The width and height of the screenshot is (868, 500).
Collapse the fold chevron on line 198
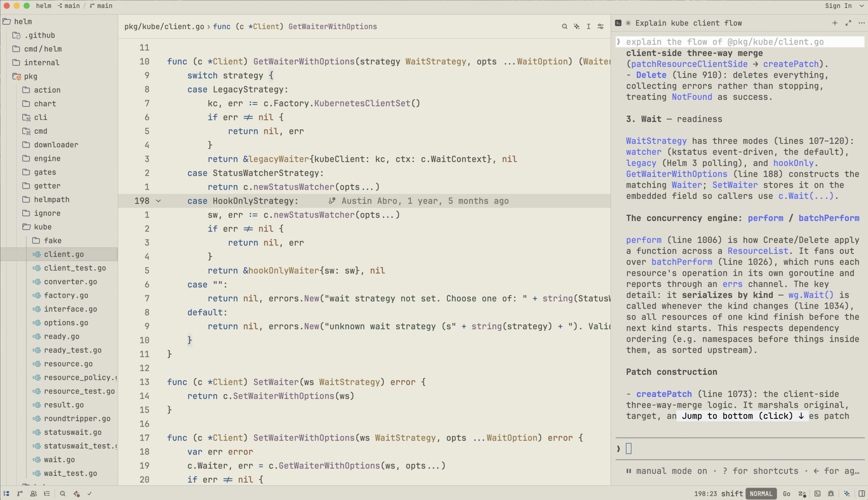tap(158, 201)
